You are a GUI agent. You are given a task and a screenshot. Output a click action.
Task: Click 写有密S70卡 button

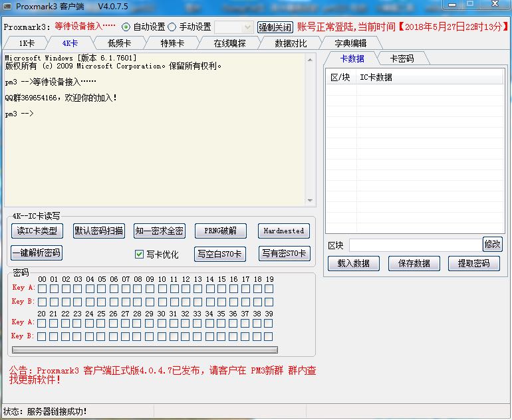click(284, 254)
